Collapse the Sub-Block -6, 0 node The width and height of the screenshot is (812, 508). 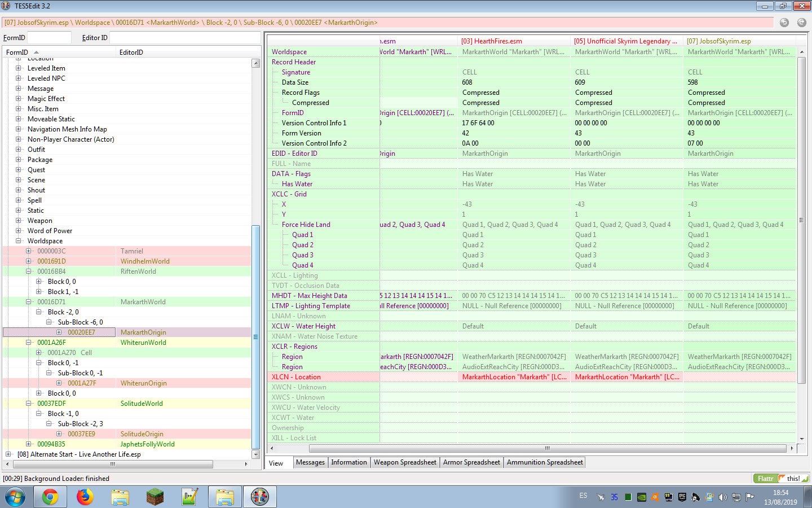pos(49,322)
